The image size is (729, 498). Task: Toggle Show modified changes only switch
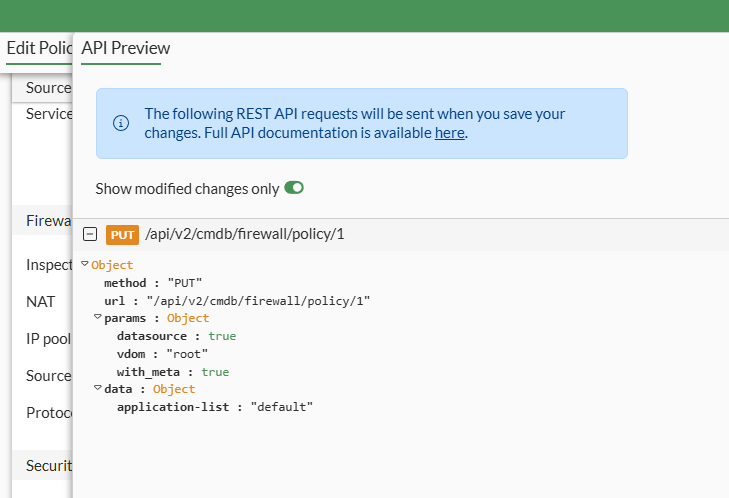coord(294,188)
